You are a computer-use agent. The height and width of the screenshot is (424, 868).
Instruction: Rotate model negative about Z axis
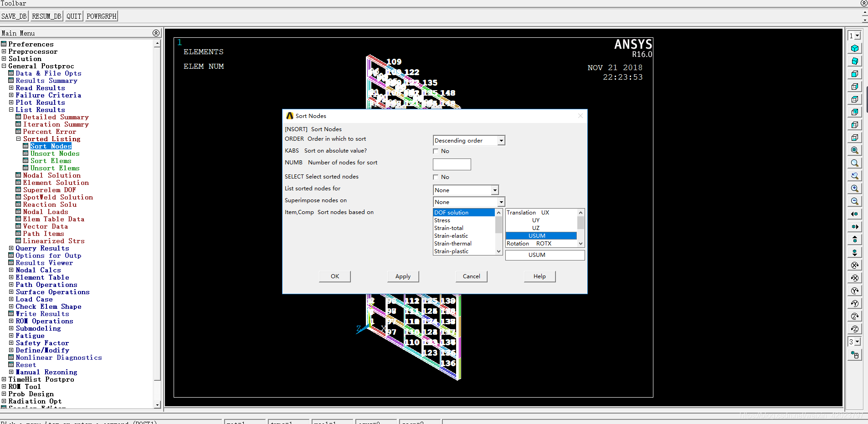point(855,316)
